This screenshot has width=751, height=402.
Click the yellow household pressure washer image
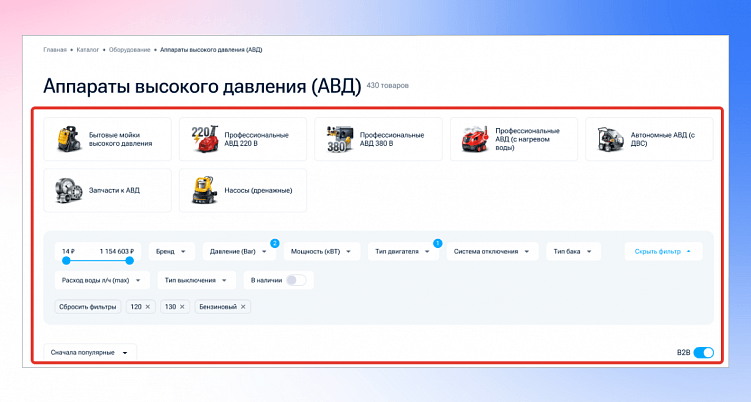69,139
